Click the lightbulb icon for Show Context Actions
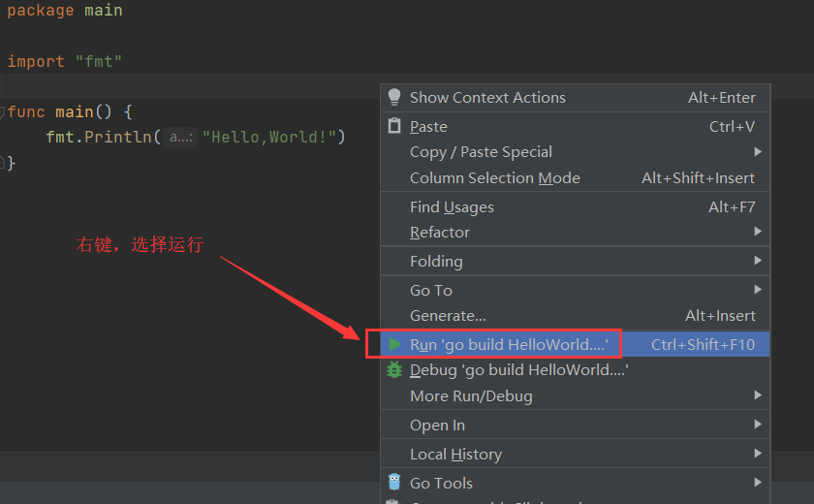 394,97
